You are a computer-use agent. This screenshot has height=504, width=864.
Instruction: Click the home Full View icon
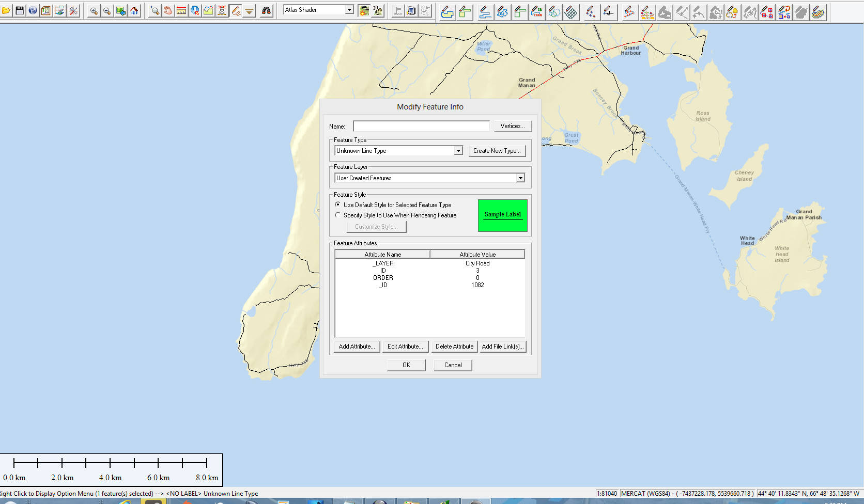point(134,11)
